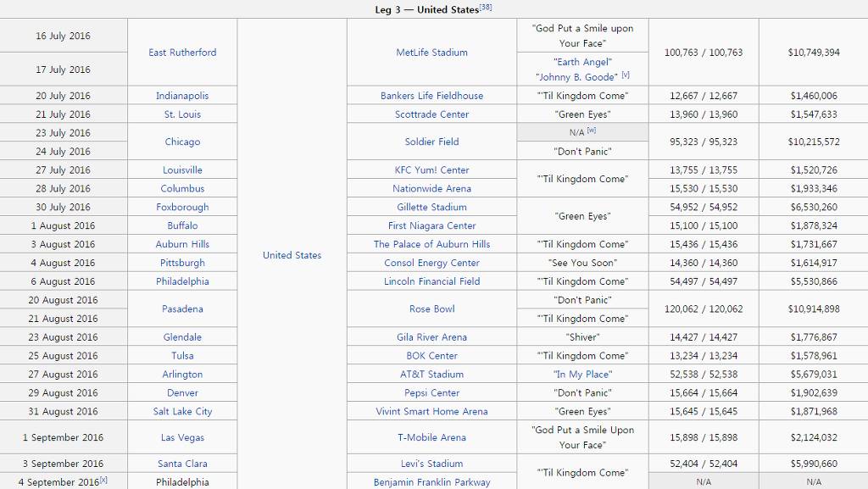Follow the Vivint Smart Home Arena link
Image resolution: width=868 pixels, height=489 pixels.
click(431, 412)
